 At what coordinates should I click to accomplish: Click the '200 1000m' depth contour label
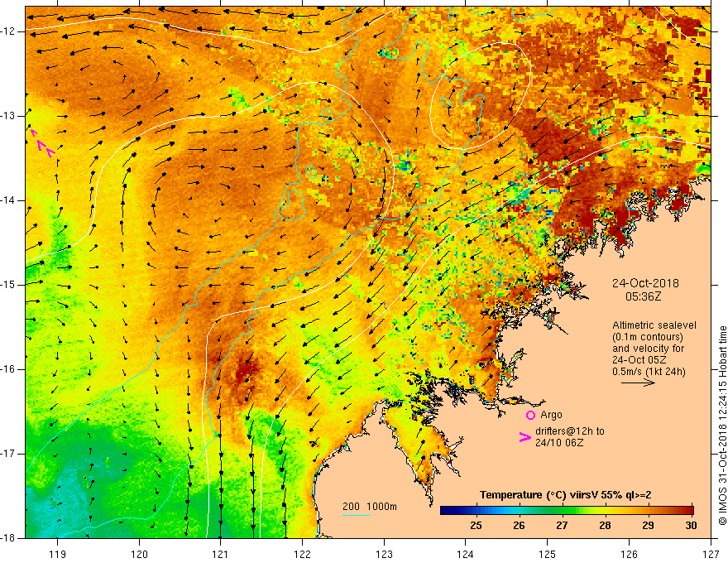point(370,507)
